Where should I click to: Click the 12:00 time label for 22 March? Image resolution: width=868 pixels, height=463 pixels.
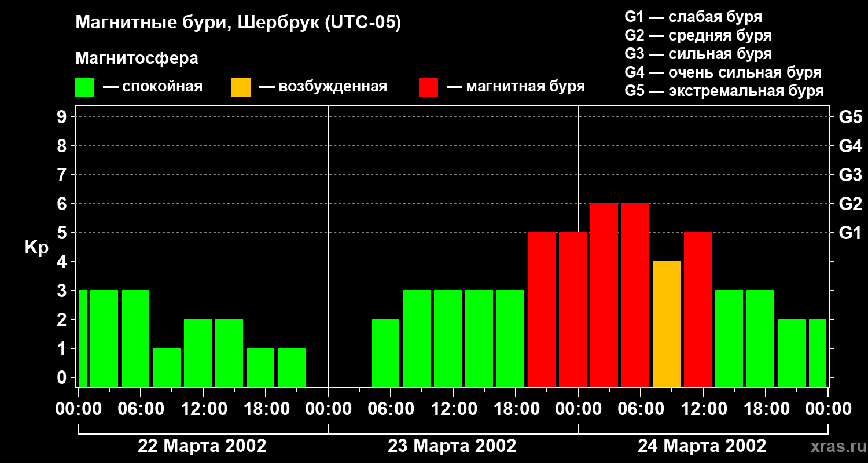[x=203, y=409]
